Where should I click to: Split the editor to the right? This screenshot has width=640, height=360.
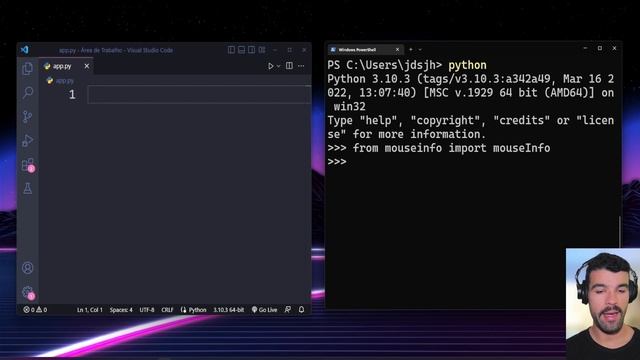tap(289, 66)
